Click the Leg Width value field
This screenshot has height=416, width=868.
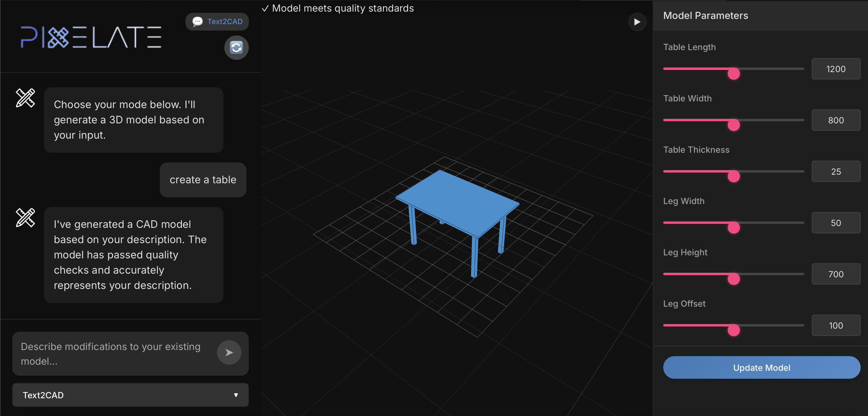click(835, 223)
